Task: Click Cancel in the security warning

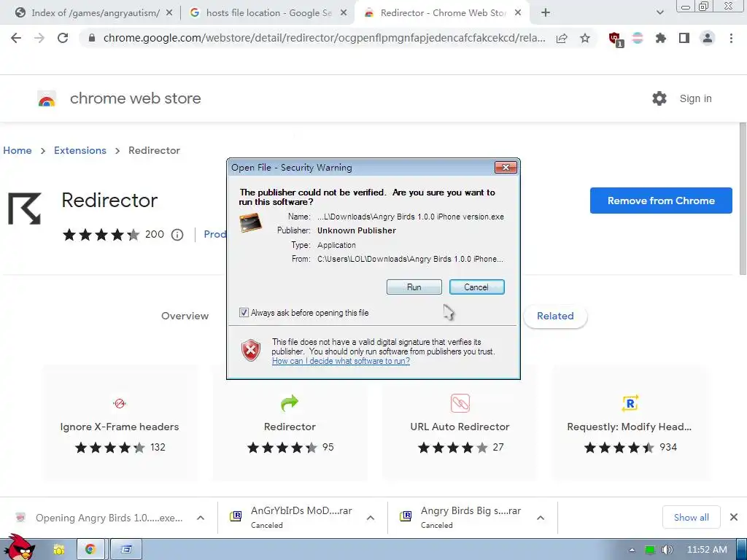Action: (476, 287)
